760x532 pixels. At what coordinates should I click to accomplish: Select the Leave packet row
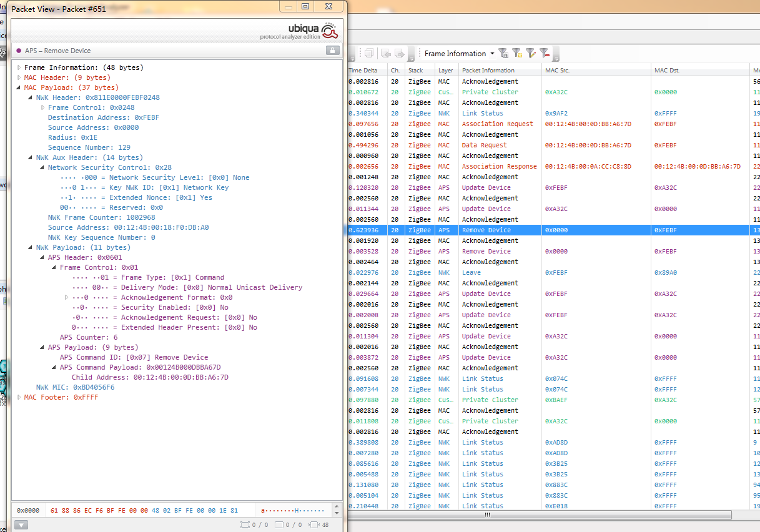(471, 272)
